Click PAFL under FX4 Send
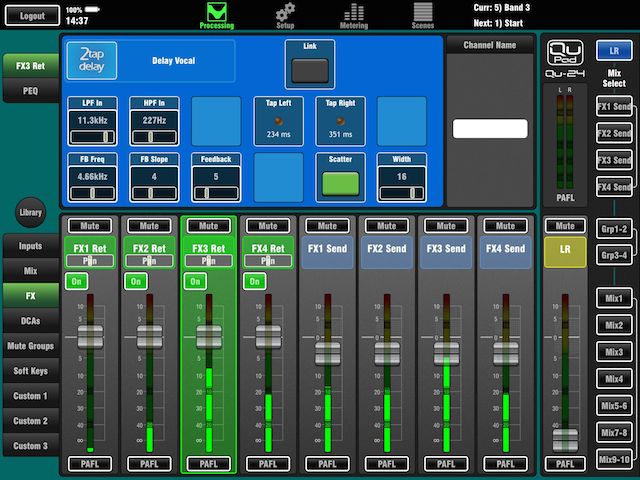Viewport: 640px width, 480px height. pos(505,464)
